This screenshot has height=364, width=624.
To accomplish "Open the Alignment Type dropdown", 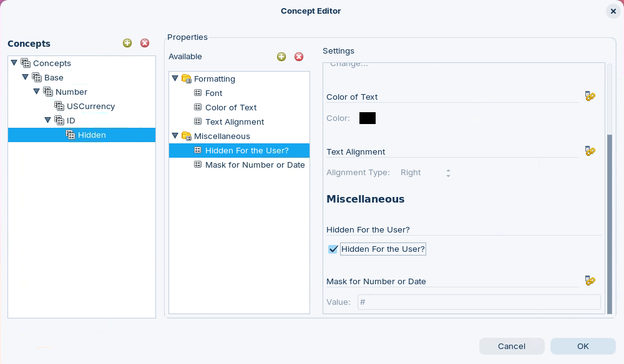I will [x=448, y=173].
